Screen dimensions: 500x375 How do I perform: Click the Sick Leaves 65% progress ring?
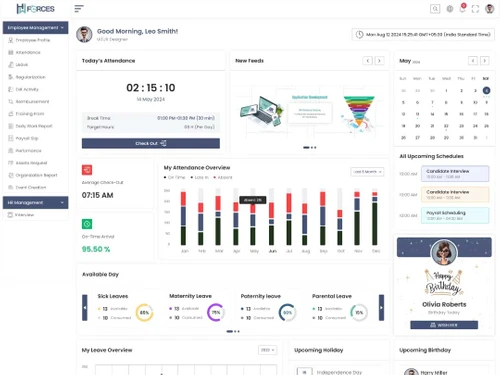pos(144,313)
